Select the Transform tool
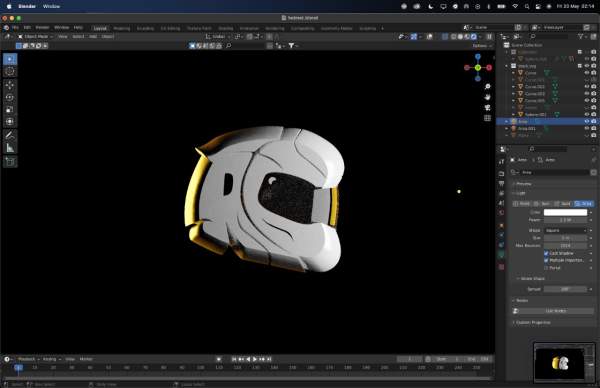 coord(10,122)
